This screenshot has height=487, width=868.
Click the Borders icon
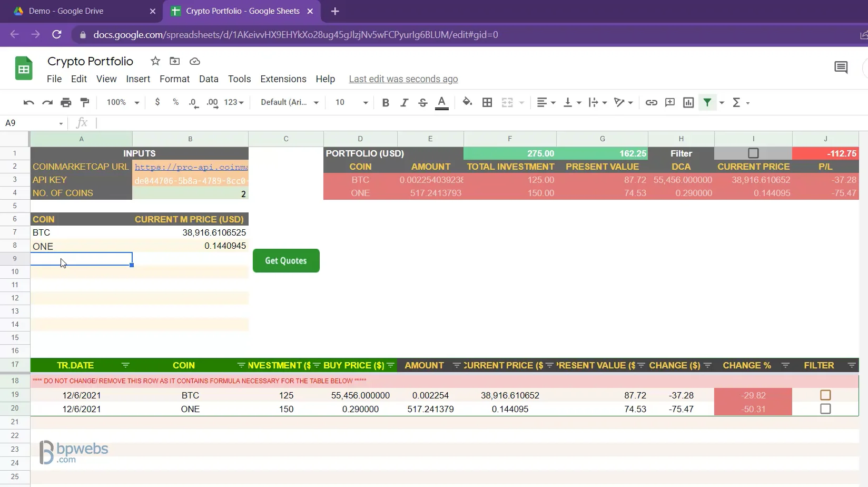tap(487, 102)
